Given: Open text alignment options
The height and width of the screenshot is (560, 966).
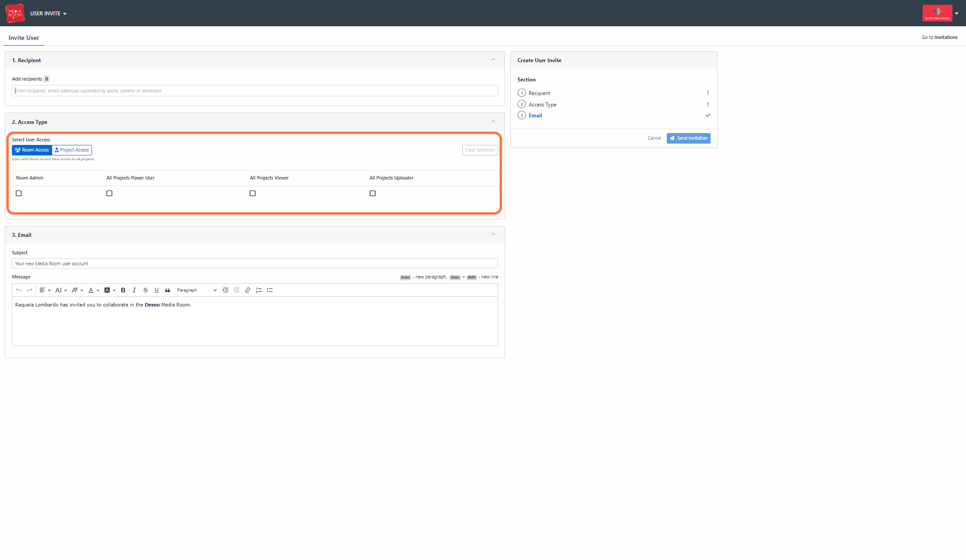Looking at the screenshot, I should tap(45, 290).
